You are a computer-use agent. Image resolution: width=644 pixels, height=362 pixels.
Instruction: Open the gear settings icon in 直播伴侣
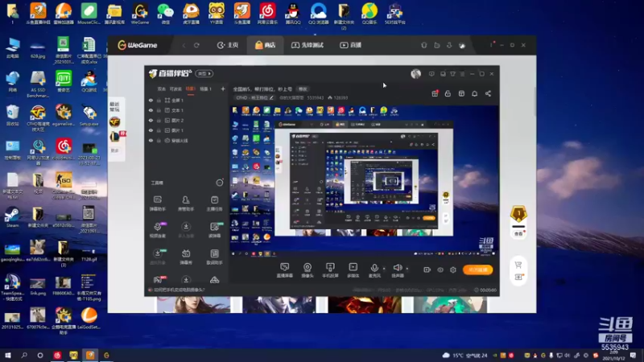453,269
